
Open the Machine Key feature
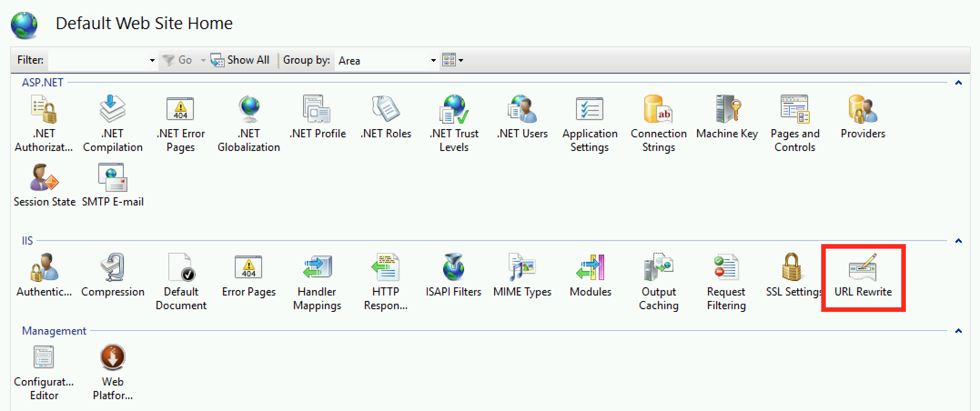(x=727, y=116)
